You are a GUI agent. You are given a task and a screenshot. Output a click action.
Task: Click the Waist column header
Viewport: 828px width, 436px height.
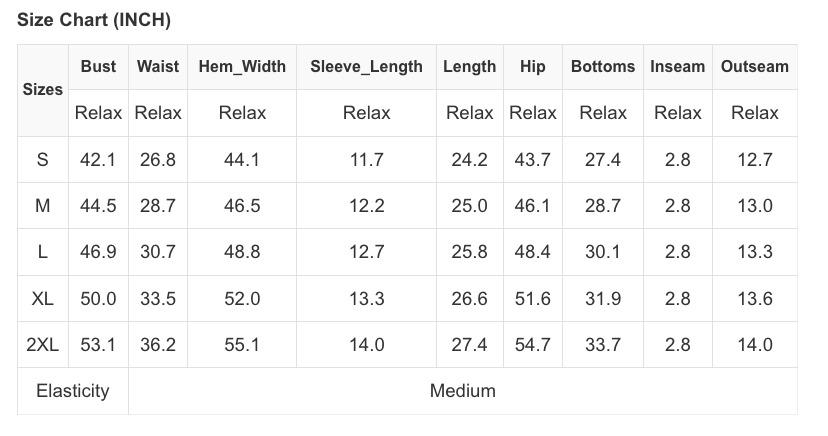(x=158, y=67)
